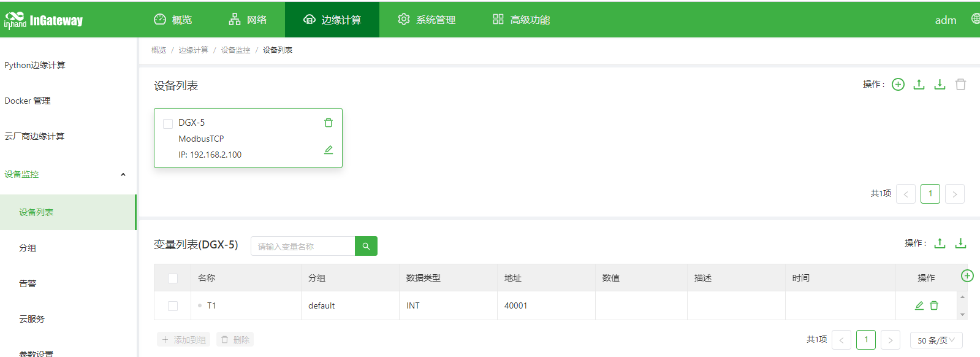Open the 50 条/页 page size dropdown
The height and width of the screenshot is (357, 980).
pos(936,340)
